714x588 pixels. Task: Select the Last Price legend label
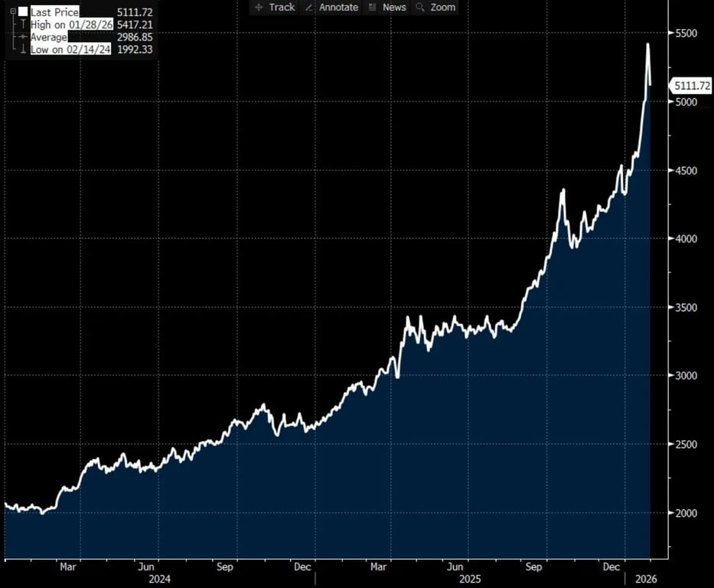pyautogui.click(x=54, y=12)
